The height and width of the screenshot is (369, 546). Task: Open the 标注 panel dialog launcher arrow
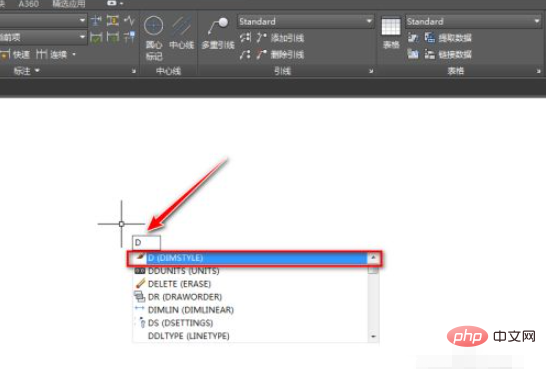click(x=134, y=71)
